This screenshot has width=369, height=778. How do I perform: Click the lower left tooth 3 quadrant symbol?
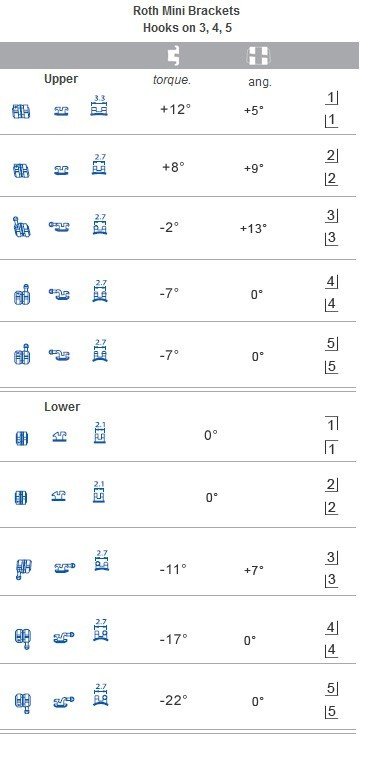331,580
